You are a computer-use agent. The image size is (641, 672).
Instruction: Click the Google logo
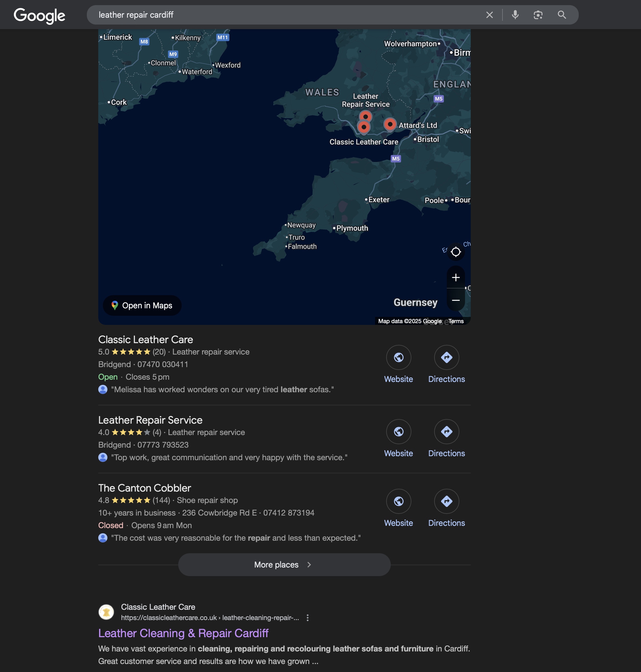point(39,16)
